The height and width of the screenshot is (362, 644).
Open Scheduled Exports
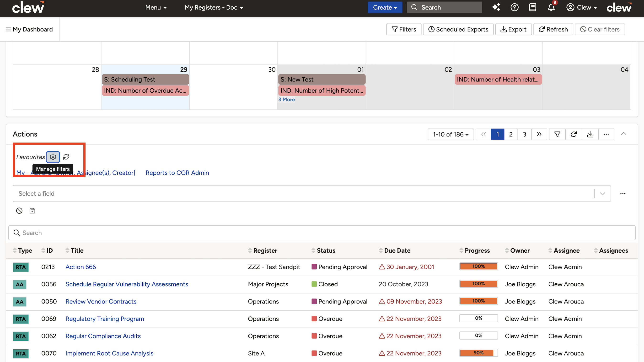click(x=458, y=29)
